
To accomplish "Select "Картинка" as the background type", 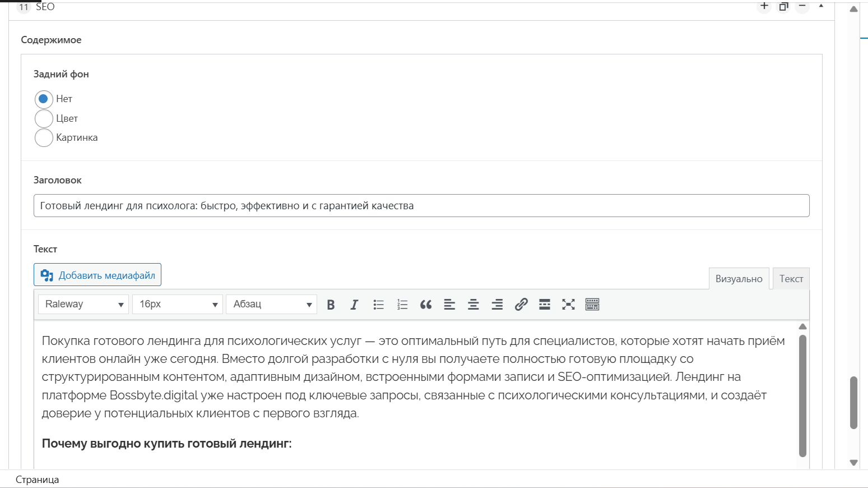I will 44,137.
